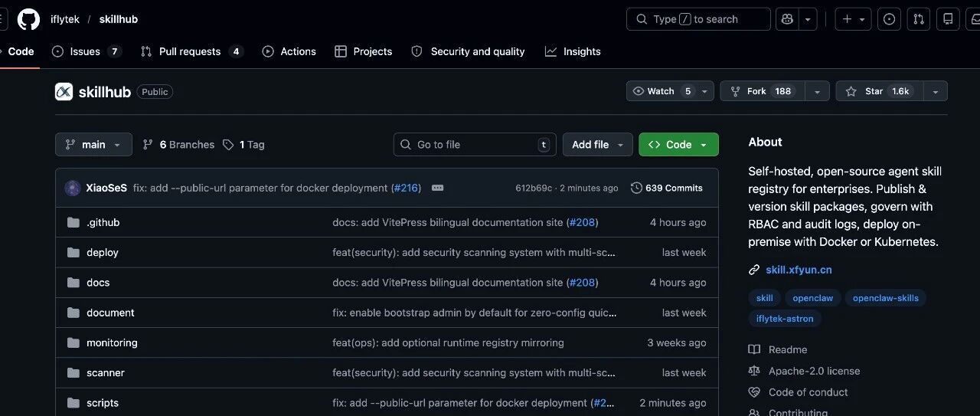Screen dimensions: 980x416
Task: Select the iflytek-astron topic tag
Action: tap(785, 318)
